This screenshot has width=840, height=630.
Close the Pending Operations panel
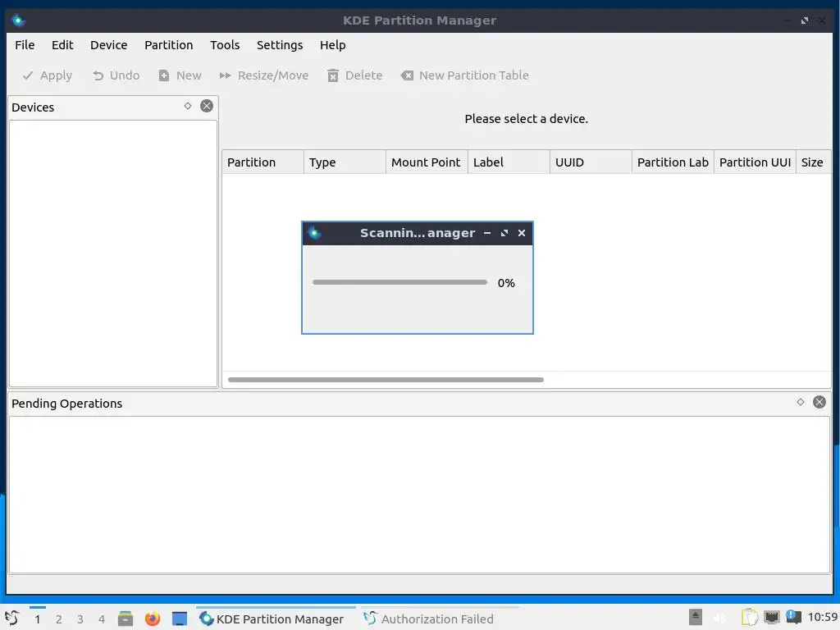tap(819, 402)
